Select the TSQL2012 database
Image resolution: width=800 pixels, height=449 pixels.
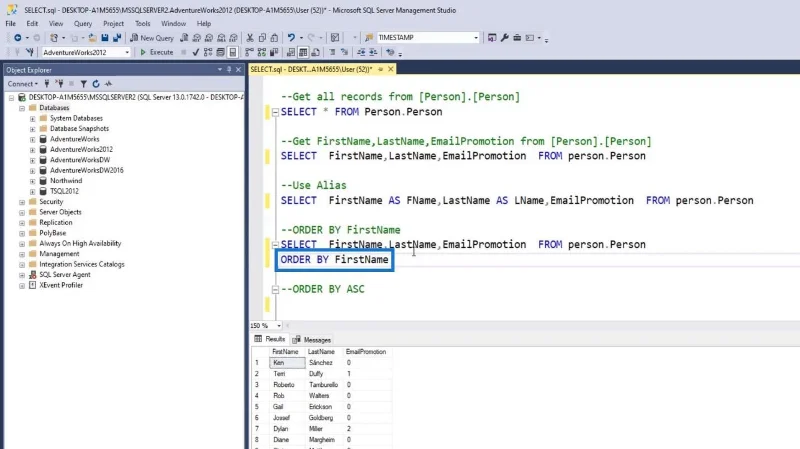click(x=64, y=191)
